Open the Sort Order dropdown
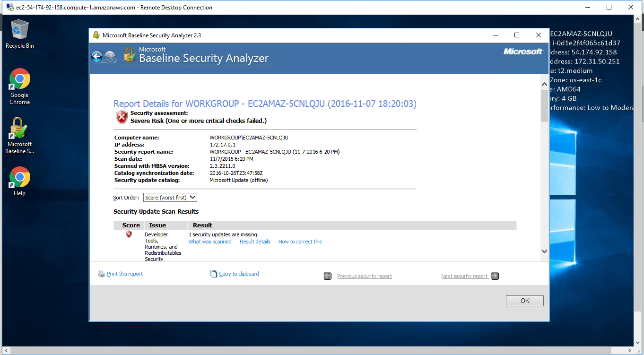This screenshot has width=644, height=355. coord(170,197)
